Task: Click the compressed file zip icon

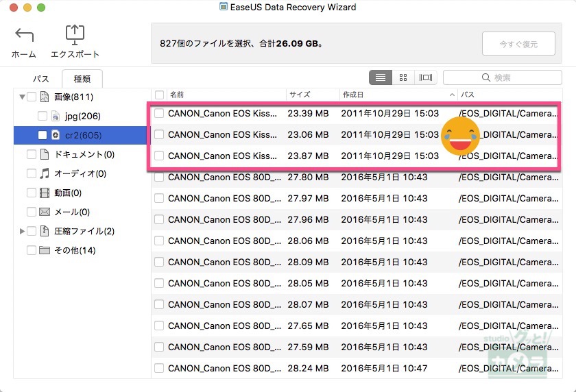Action: coord(45,231)
